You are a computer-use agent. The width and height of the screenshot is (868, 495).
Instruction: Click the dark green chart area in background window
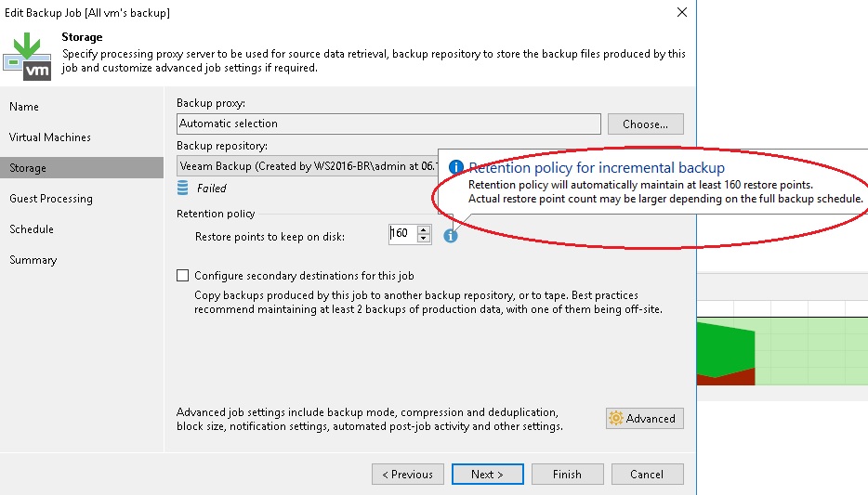725,351
